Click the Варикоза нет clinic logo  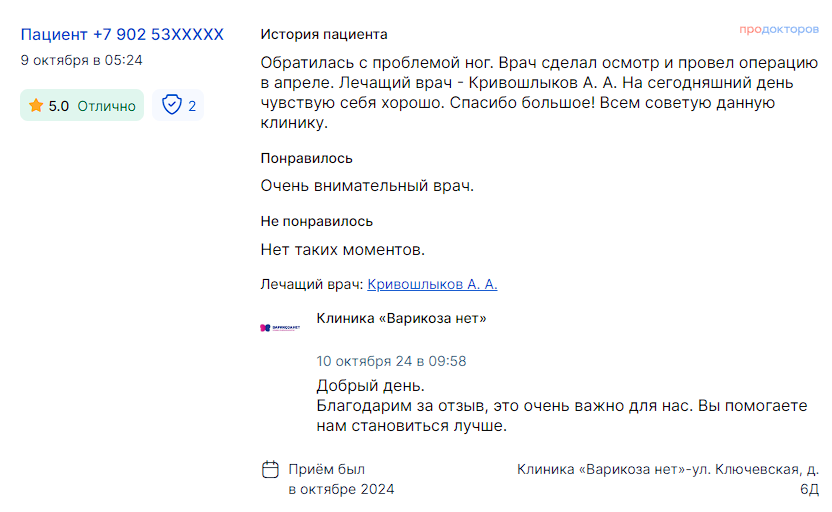[x=280, y=328]
